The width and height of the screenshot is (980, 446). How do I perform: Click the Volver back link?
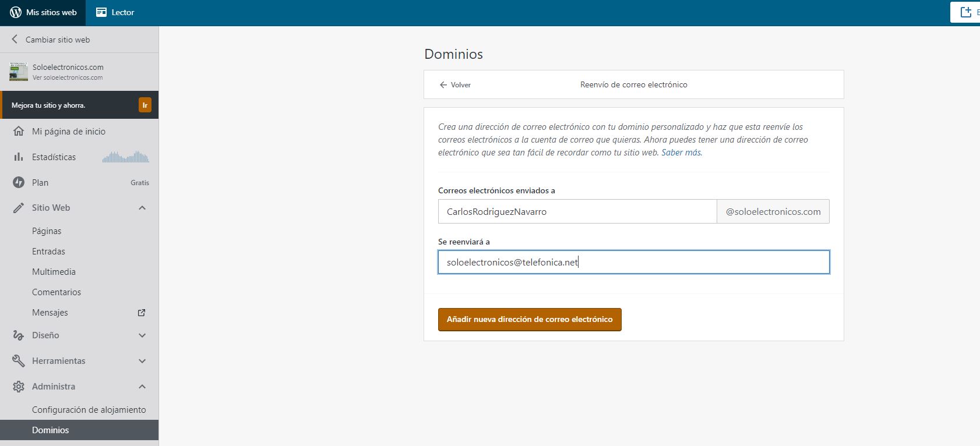point(455,85)
